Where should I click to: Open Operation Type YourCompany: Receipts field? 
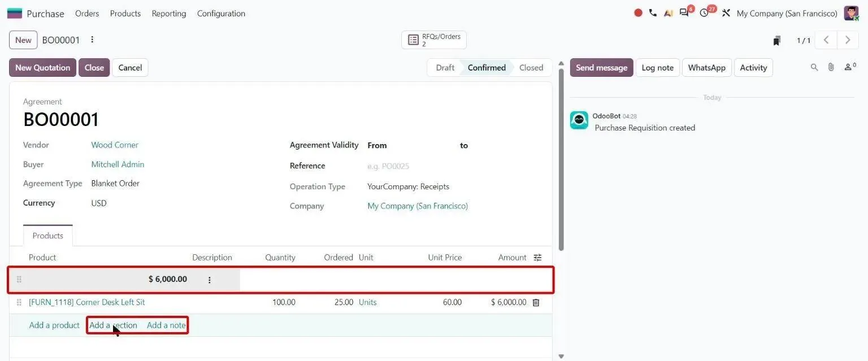pyautogui.click(x=408, y=186)
